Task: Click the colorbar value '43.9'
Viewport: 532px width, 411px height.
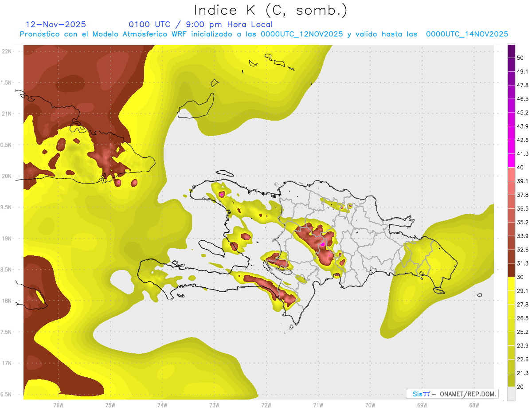Action: click(x=523, y=126)
